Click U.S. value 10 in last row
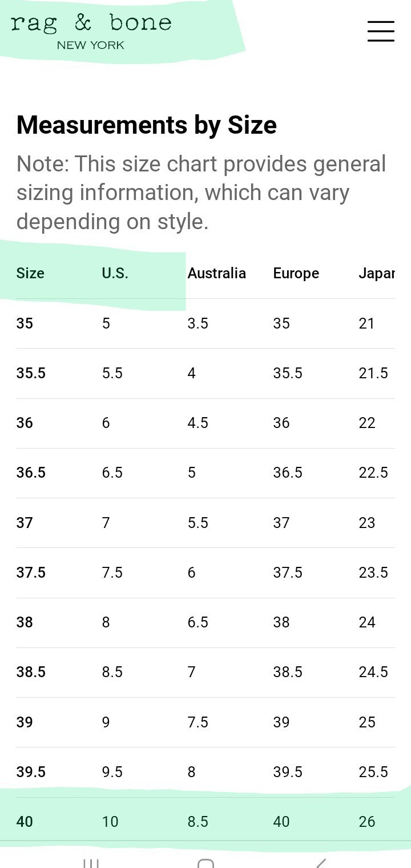Viewport: 411px width, 868px height. point(110,822)
